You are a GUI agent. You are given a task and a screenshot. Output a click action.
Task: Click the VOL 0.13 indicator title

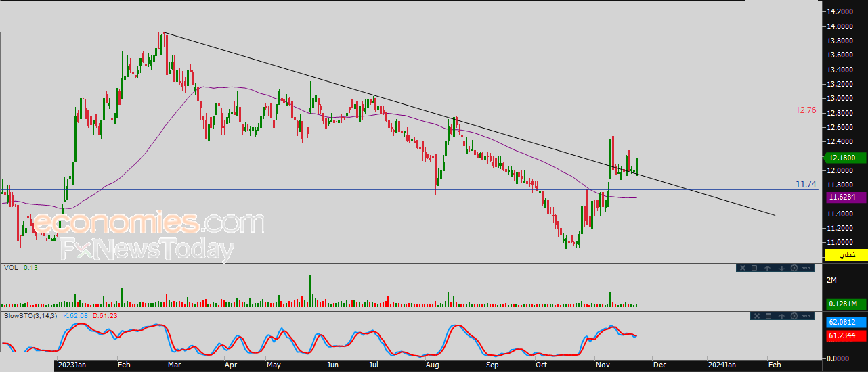pyautogui.click(x=20, y=268)
